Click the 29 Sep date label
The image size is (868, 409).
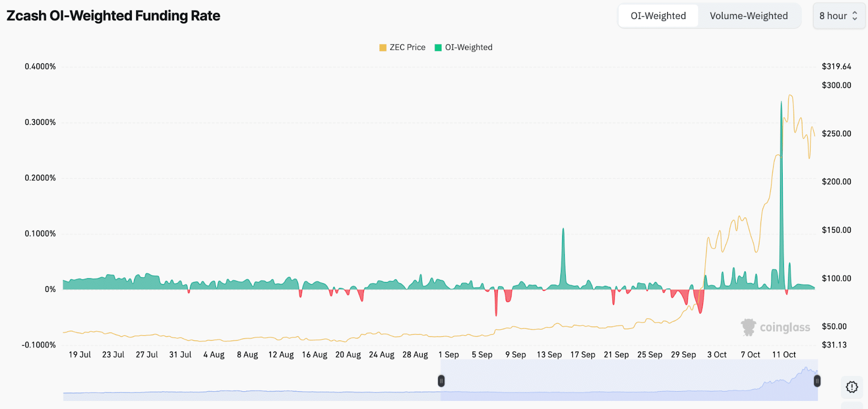(x=684, y=355)
